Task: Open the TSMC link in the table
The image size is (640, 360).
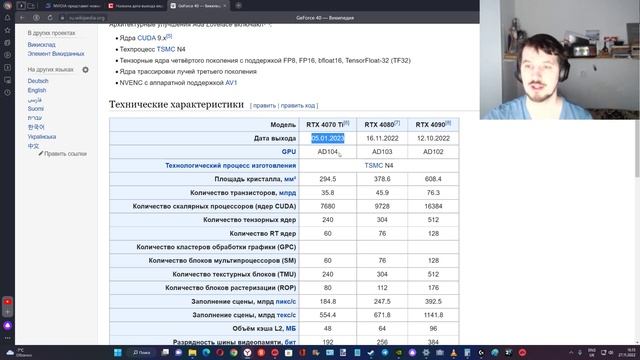Action: point(373,165)
